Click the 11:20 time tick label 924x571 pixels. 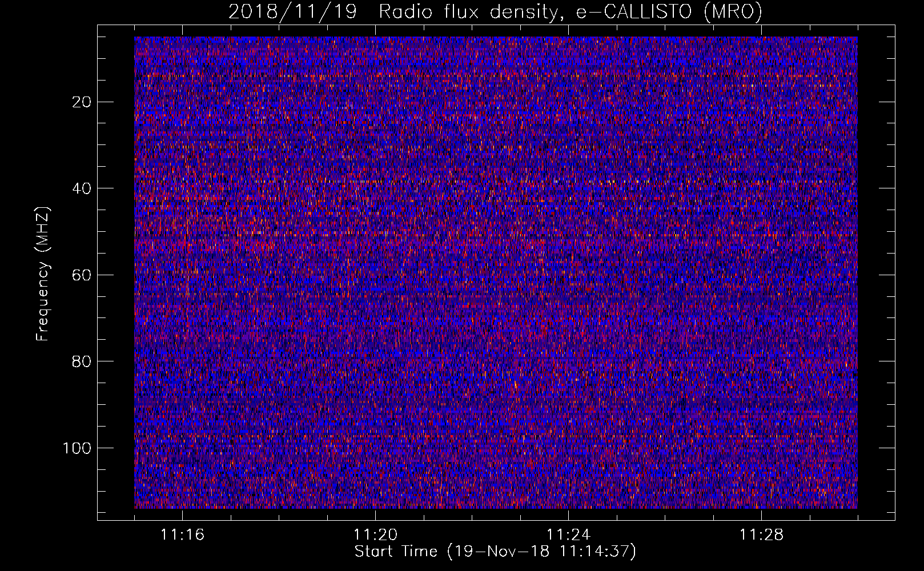pyautogui.click(x=375, y=535)
